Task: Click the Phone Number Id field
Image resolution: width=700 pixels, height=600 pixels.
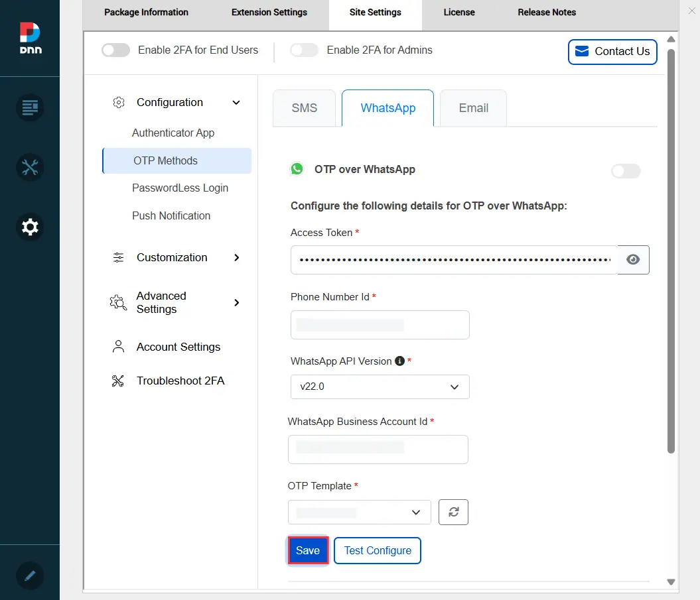Action: (x=380, y=325)
